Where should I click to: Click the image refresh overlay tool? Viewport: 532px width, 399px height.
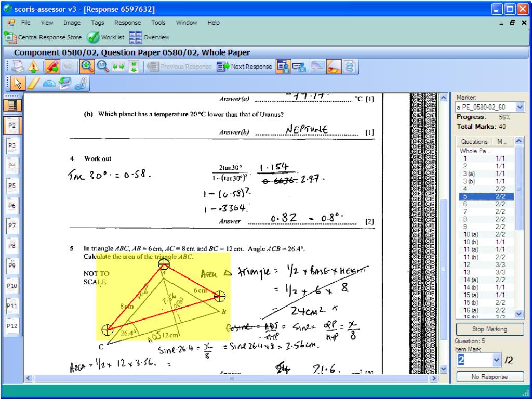pyautogui.click(x=65, y=84)
